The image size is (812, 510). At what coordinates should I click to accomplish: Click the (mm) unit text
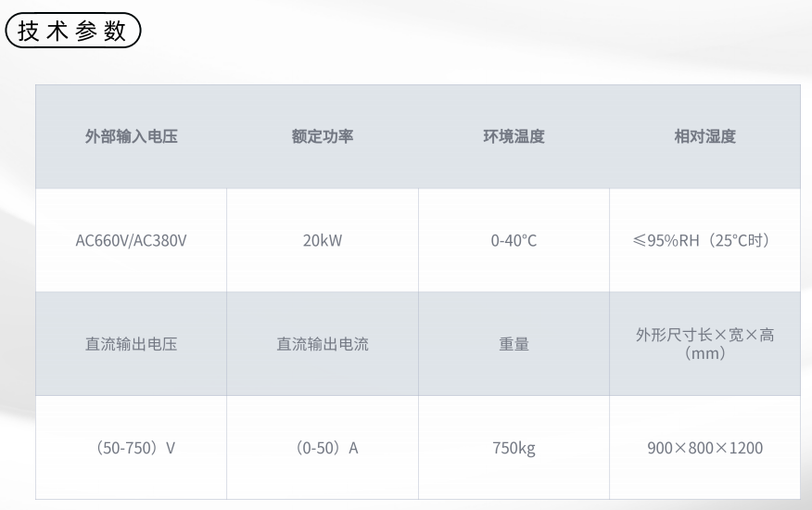pos(704,353)
